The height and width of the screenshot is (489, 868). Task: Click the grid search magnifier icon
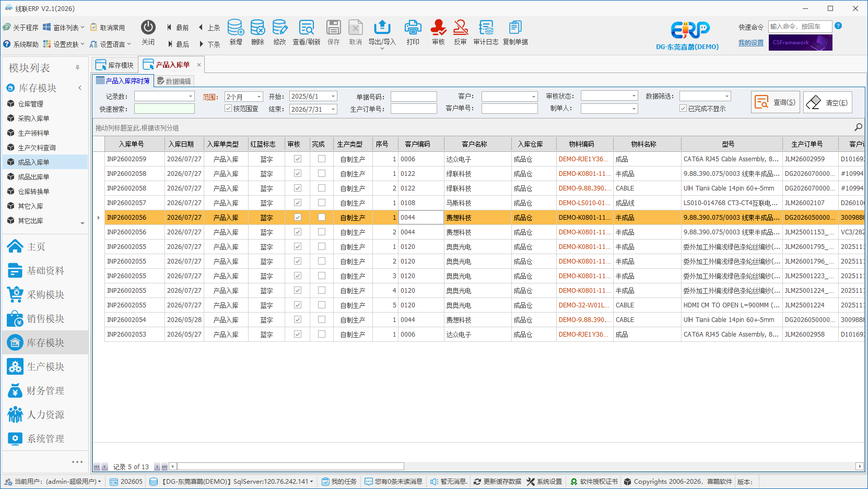coord(858,127)
